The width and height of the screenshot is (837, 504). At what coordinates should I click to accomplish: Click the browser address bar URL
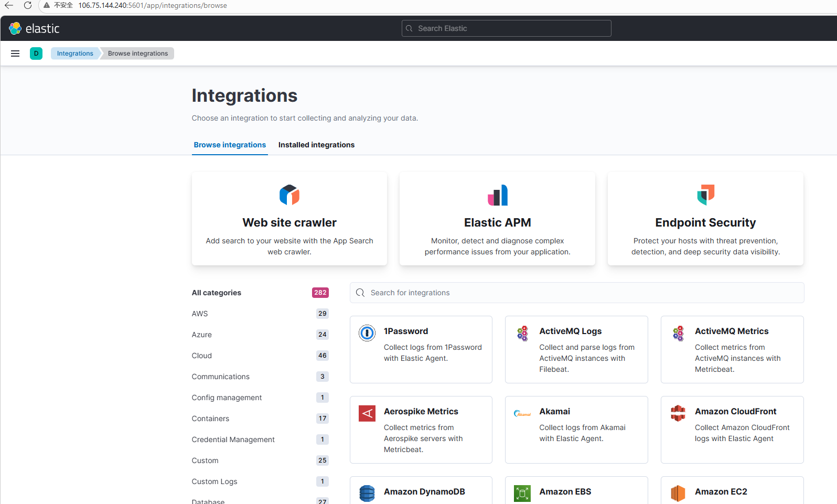pyautogui.click(x=153, y=5)
